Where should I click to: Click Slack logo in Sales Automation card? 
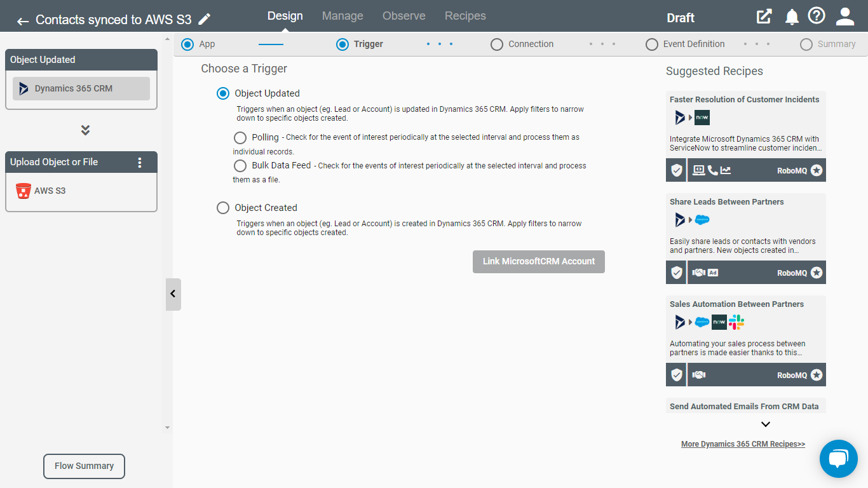[736, 322]
